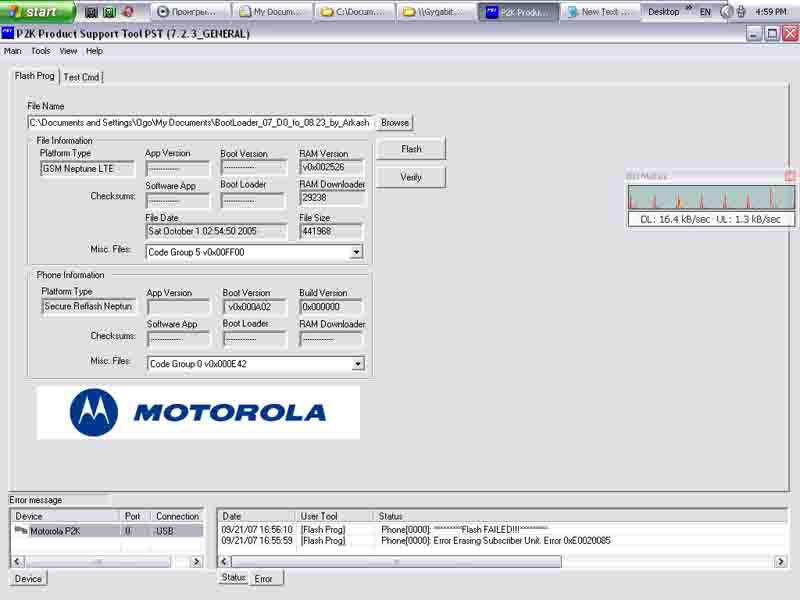Click the DL/UL speed readout

pos(711,219)
